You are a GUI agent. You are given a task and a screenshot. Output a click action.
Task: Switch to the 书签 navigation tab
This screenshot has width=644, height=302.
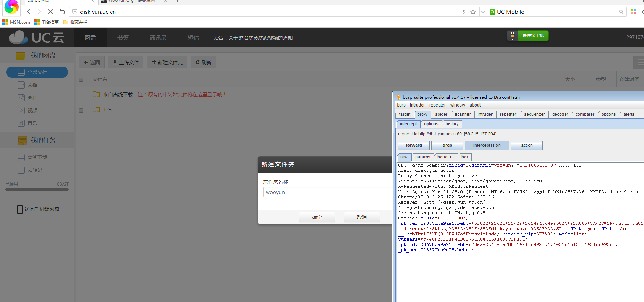coord(123,37)
